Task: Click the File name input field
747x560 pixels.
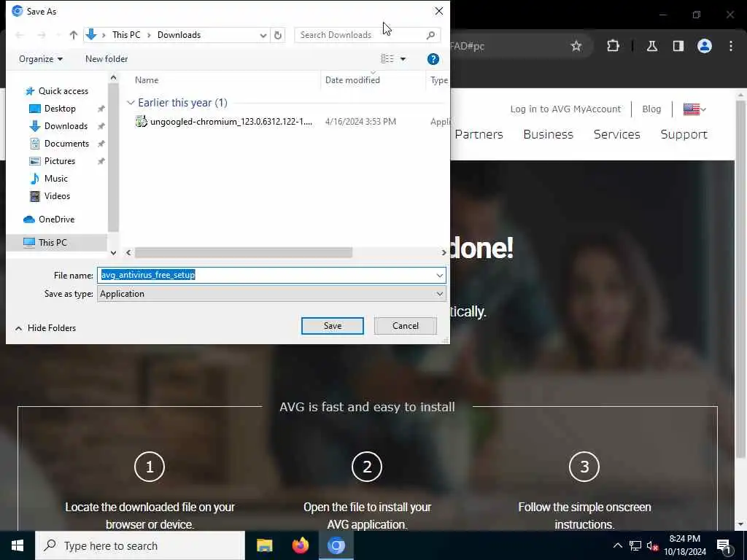Action: [x=266, y=275]
